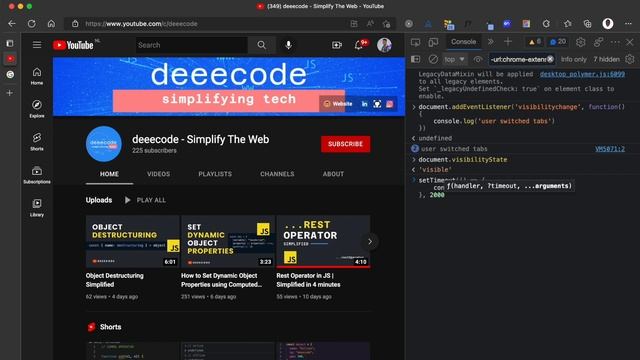This screenshot has width=640, height=360.
Task: Open the YouTube guide hamburger menu
Action: [x=37, y=44]
